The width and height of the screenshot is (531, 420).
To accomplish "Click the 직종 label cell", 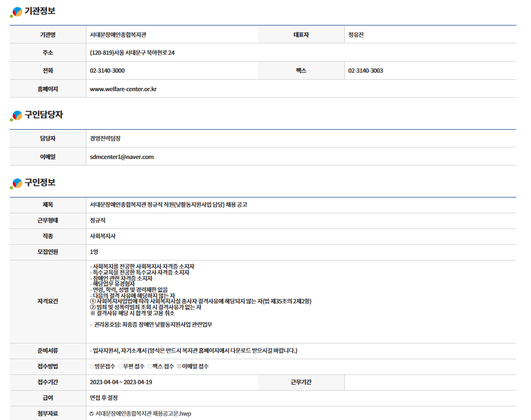I will point(48,236).
